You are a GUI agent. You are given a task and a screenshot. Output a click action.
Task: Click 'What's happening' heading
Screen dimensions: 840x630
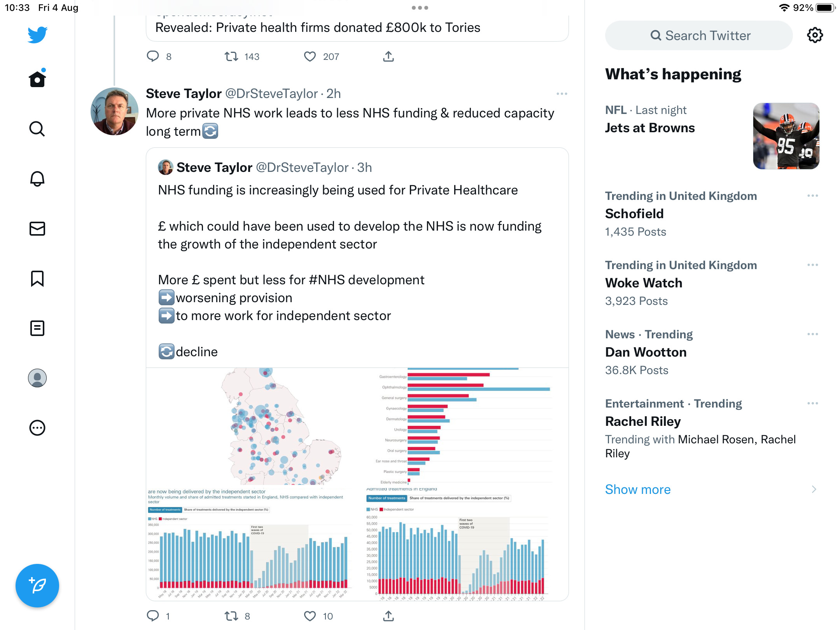click(673, 74)
